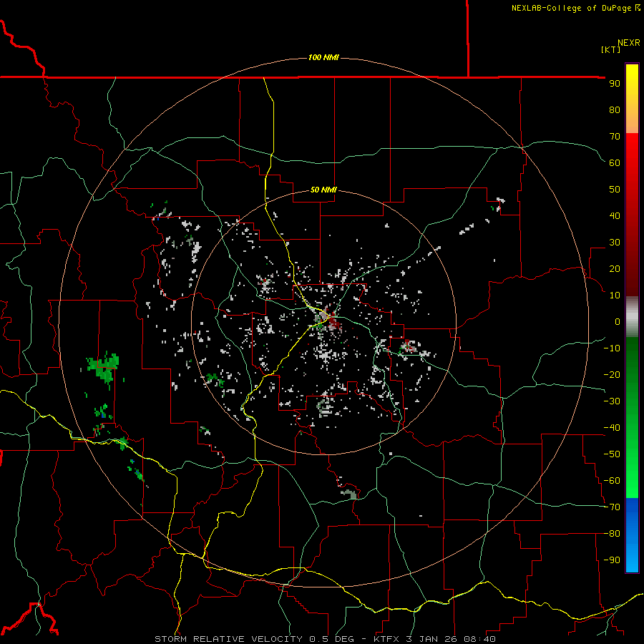Viewport: 644px width, 644px height.
Task: Click the 0 knot scale value
Action: click(x=618, y=321)
